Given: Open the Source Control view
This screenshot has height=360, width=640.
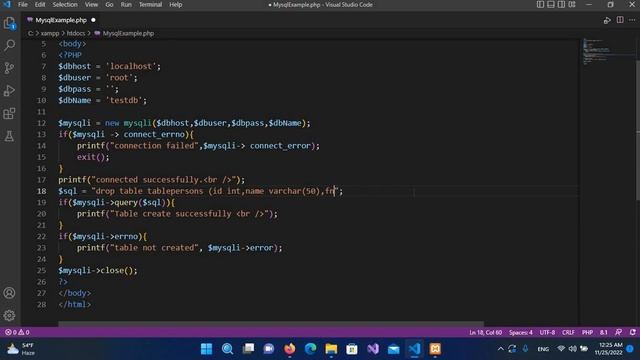Looking at the screenshot, I should [9, 68].
